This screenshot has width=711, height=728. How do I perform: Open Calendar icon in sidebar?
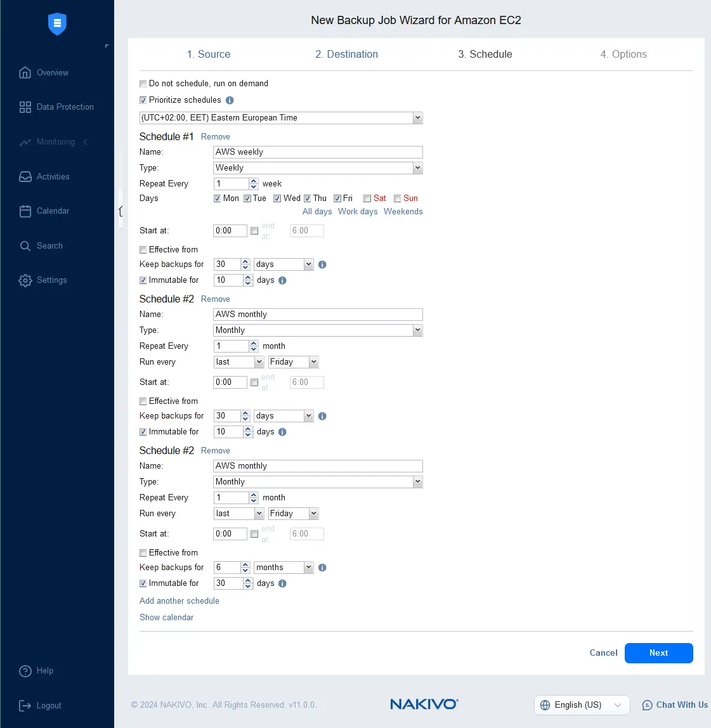[25, 211]
